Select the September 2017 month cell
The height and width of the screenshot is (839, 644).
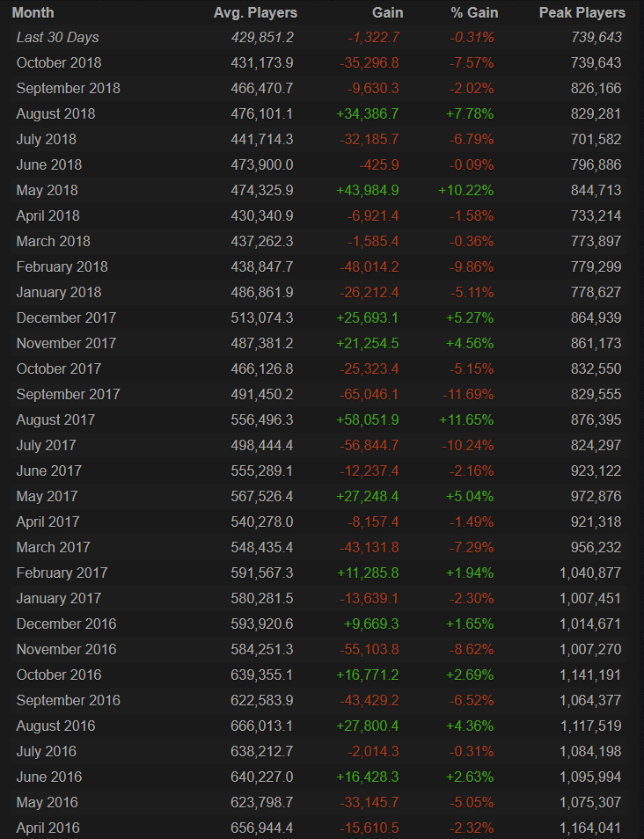(69, 394)
